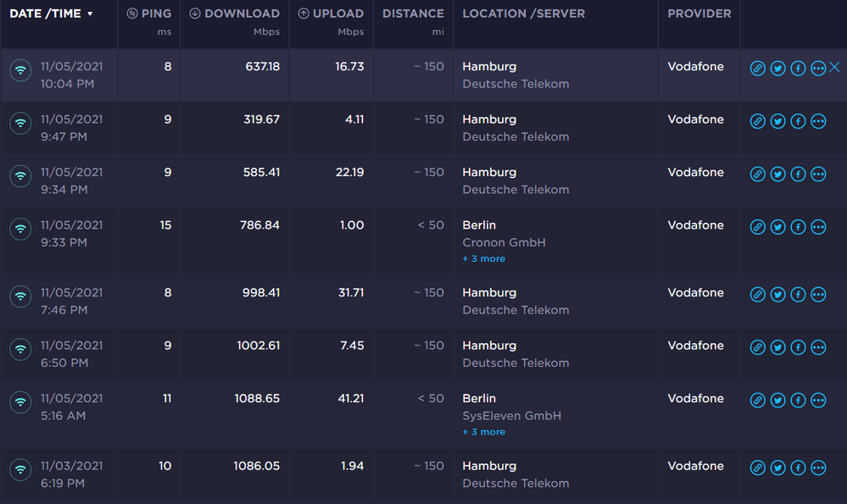
Task: Tweet the 11/03/2021 speed result
Action: point(777,468)
